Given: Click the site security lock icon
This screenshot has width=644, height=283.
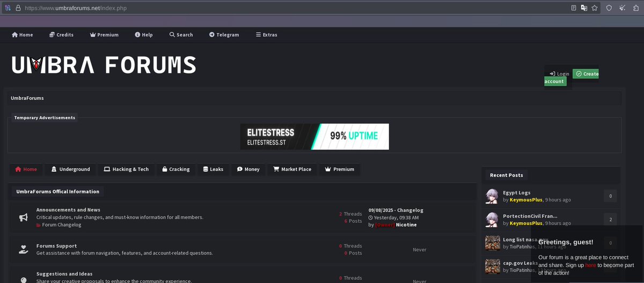Looking at the screenshot, I should pos(18,8).
